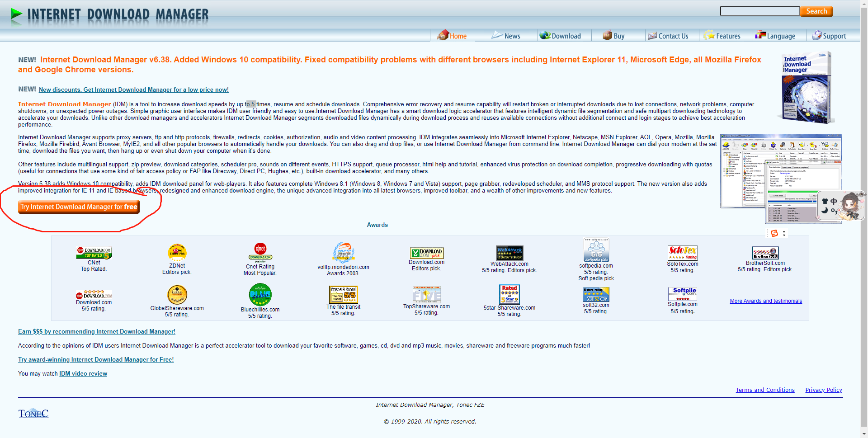
Task: Click the Features star icon
Action: [709, 35]
